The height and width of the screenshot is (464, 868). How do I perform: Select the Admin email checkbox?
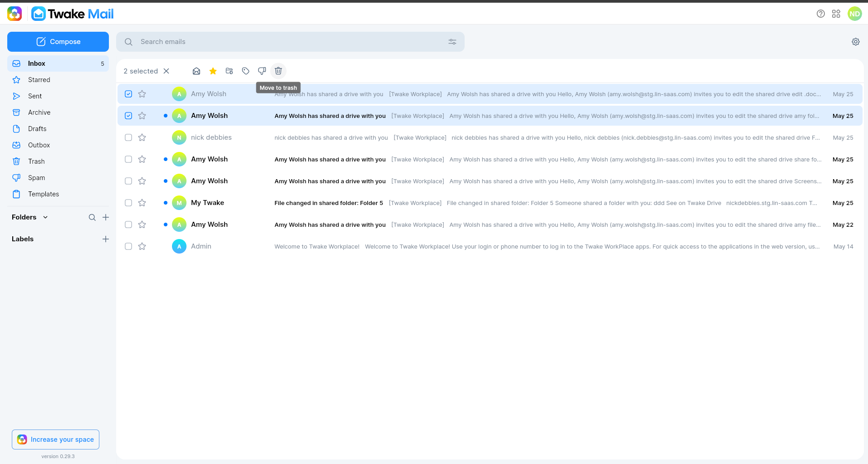128,246
